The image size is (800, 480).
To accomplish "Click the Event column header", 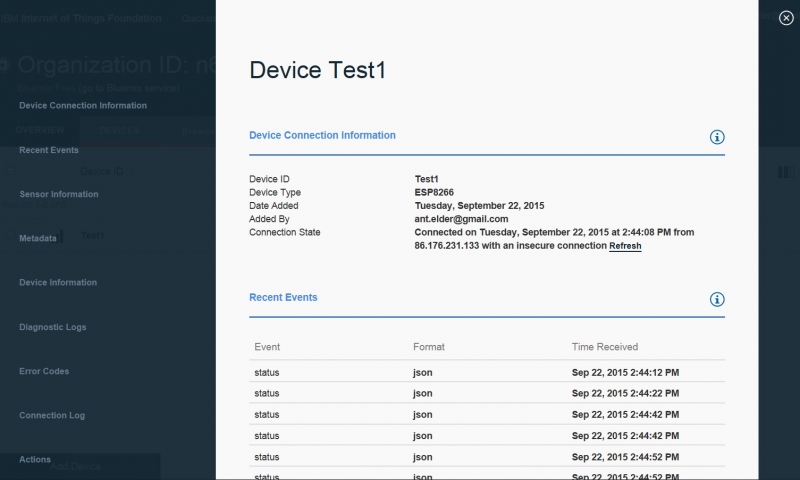I will (x=267, y=347).
